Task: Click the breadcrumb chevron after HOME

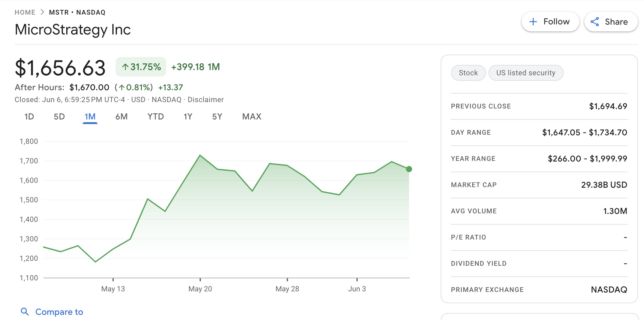Action: pos(42,12)
